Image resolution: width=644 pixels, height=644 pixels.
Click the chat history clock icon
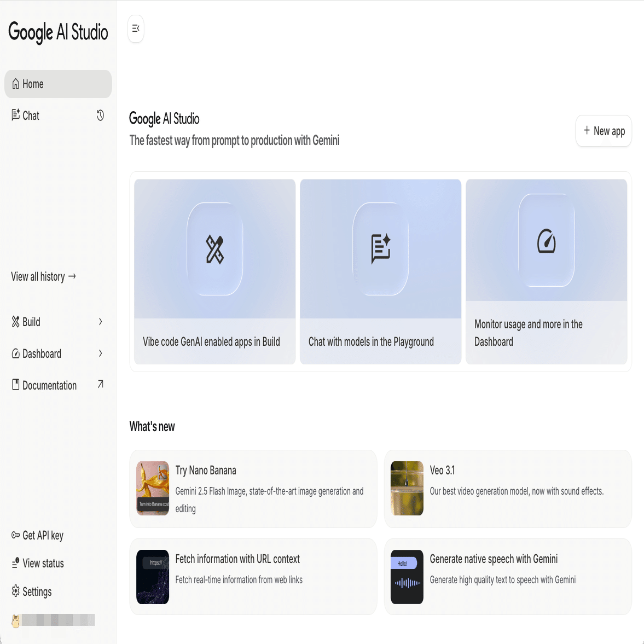101,115
